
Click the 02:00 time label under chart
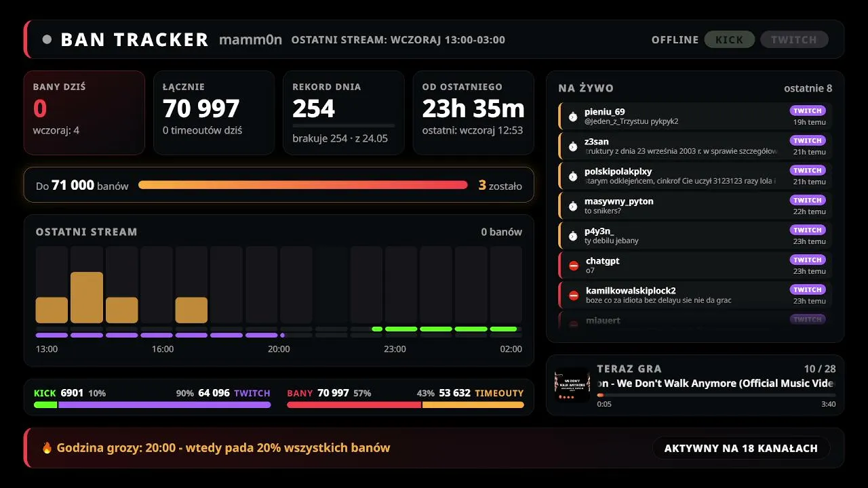[x=511, y=349]
